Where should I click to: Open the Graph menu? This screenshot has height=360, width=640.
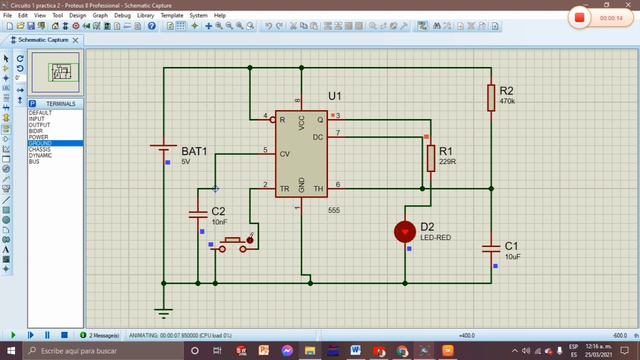tap(100, 16)
